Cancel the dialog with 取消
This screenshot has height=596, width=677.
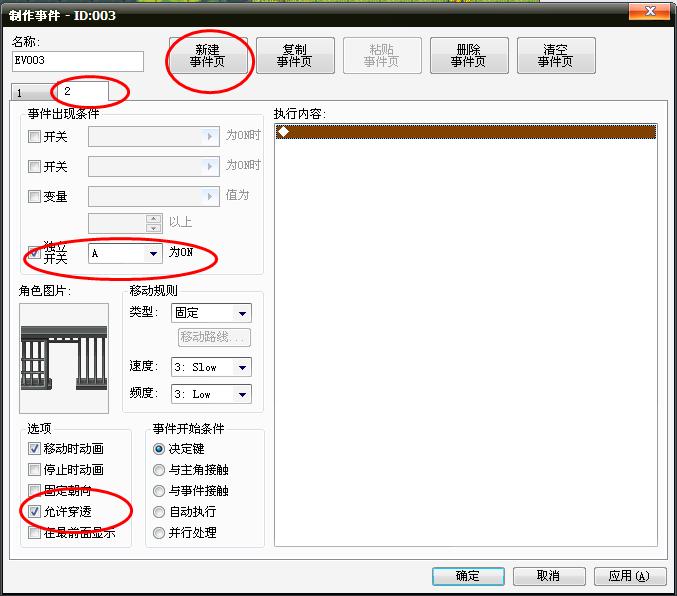coord(549,576)
